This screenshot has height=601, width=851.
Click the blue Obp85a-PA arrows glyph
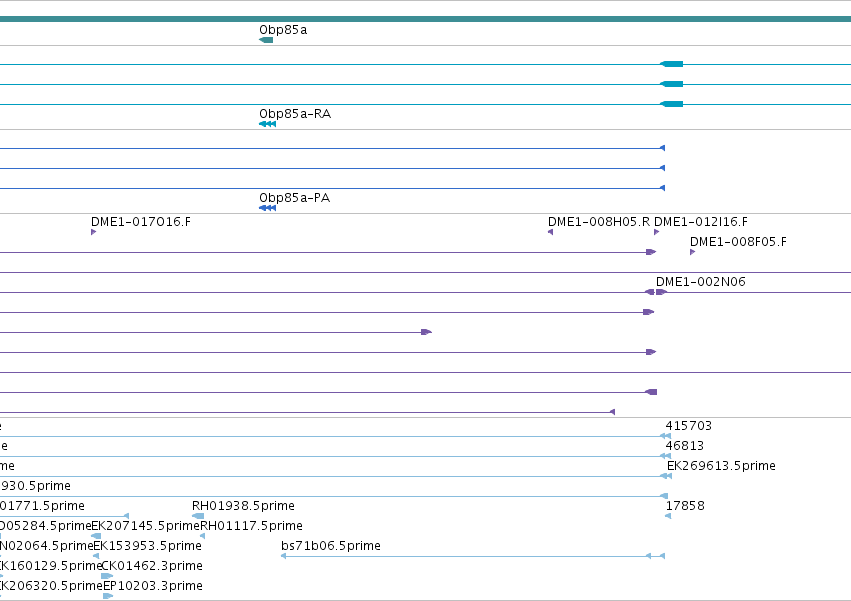pos(268,208)
